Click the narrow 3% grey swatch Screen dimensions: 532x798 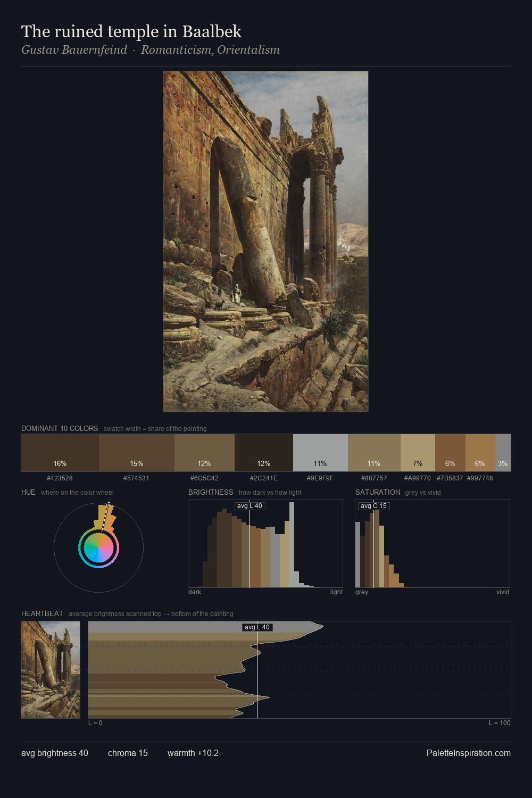[503, 453]
